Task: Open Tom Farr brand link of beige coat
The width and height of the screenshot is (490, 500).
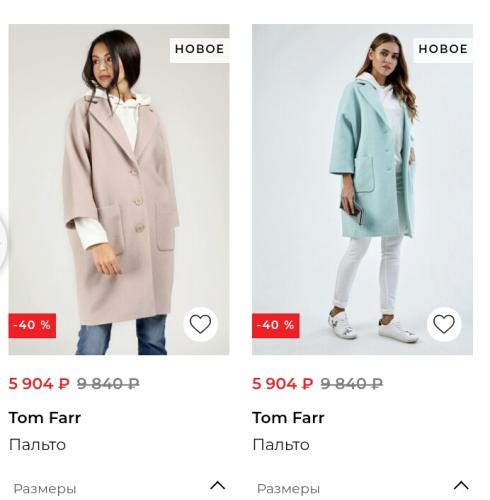Action: 45,418
